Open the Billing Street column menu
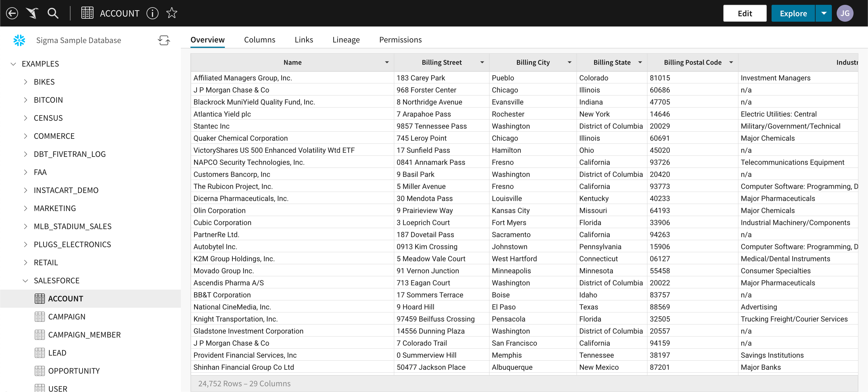 pos(482,63)
